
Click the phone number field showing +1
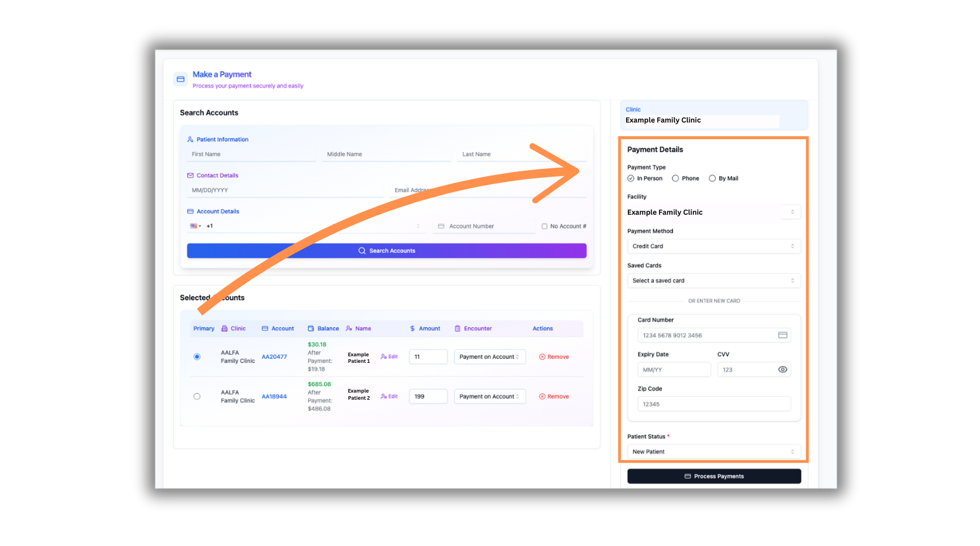[256, 226]
